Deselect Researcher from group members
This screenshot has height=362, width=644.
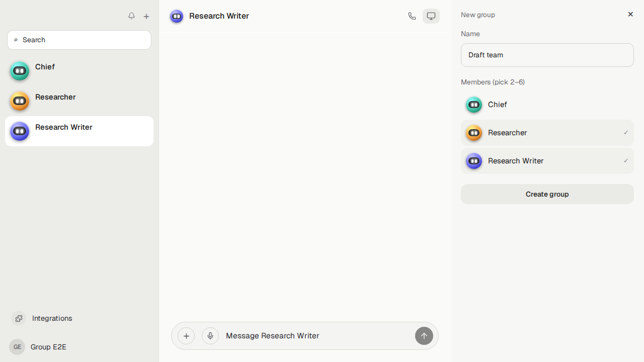547,133
